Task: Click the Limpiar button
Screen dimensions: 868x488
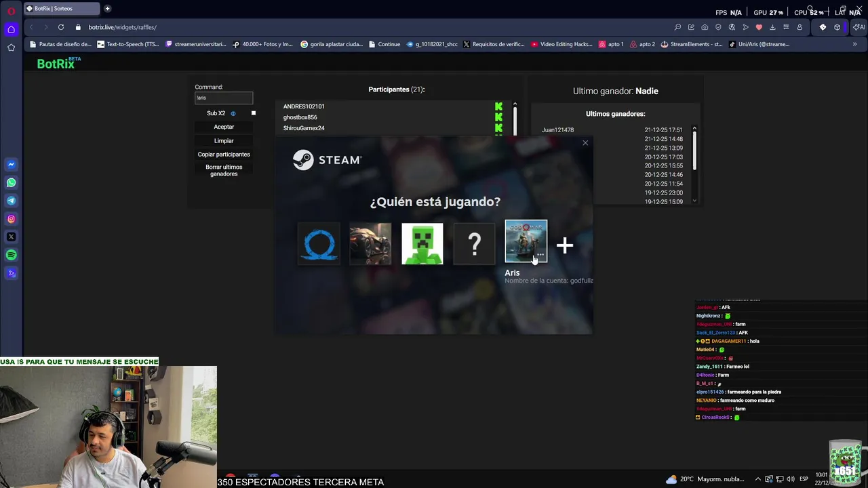Action: tap(224, 141)
